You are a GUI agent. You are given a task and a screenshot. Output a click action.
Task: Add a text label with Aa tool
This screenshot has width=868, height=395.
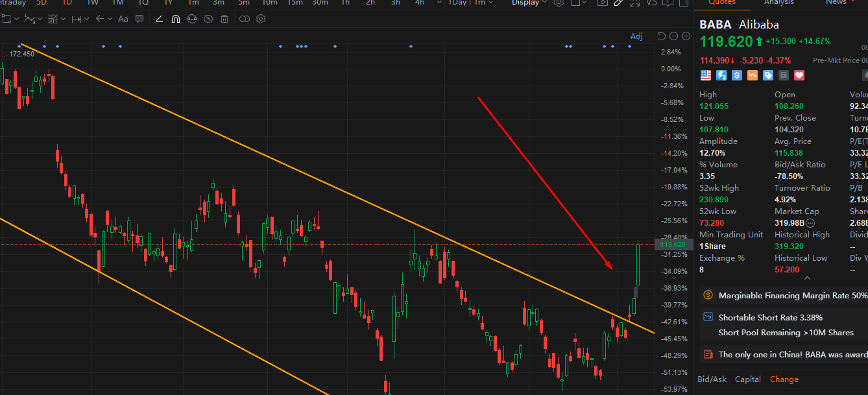tap(123, 19)
